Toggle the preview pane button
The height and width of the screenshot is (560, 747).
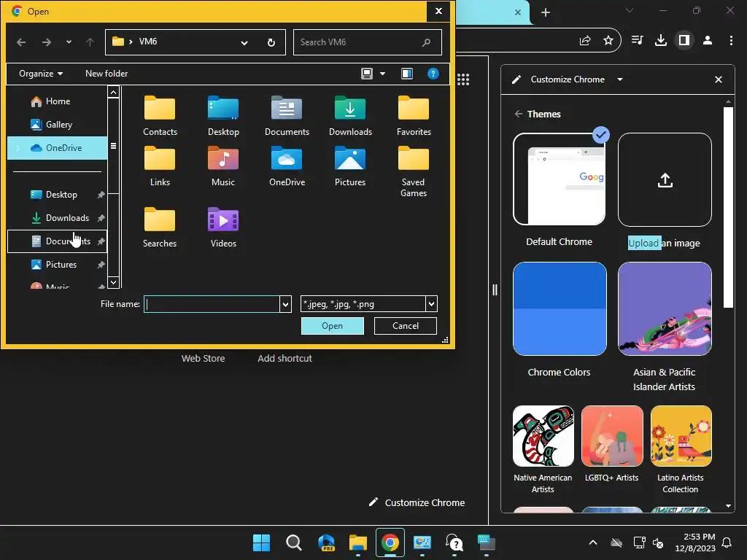coord(407,74)
